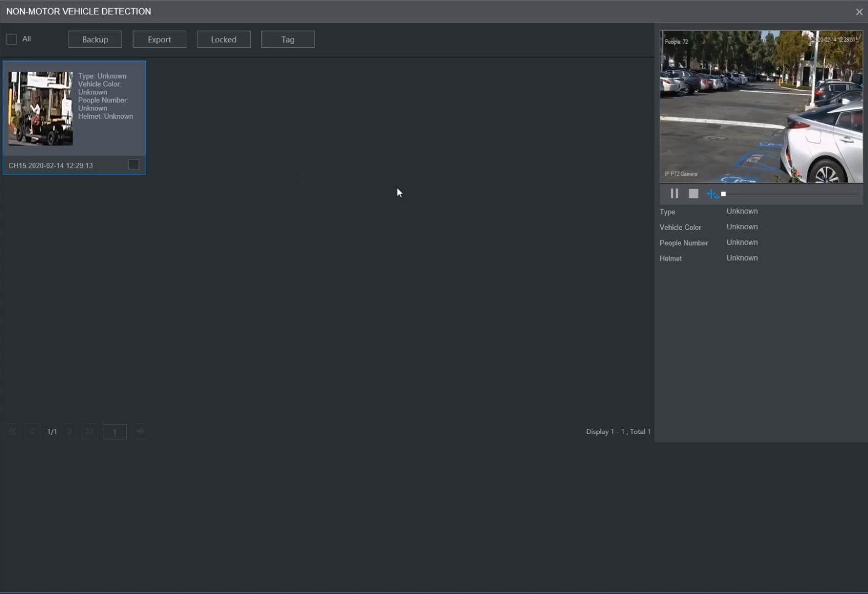Image resolution: width=868 pixels, height=594 pixels.
Task: Pause the video playback
Action: pos(674,194)
